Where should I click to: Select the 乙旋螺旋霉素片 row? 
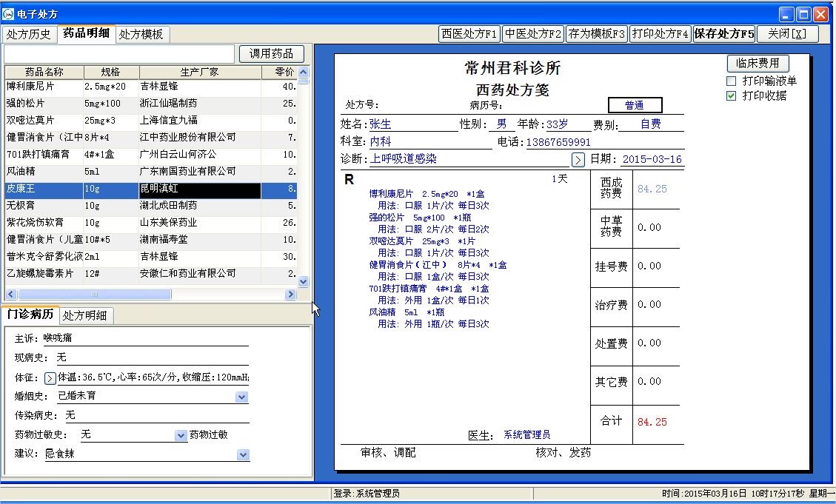[151, 274]
